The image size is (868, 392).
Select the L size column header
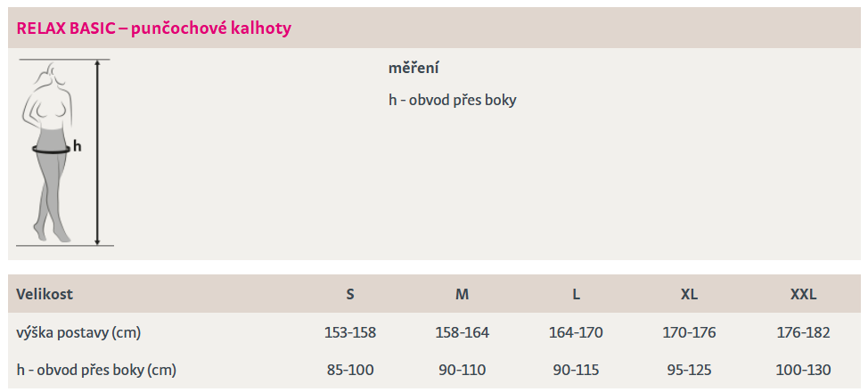(x=576, y=294)
